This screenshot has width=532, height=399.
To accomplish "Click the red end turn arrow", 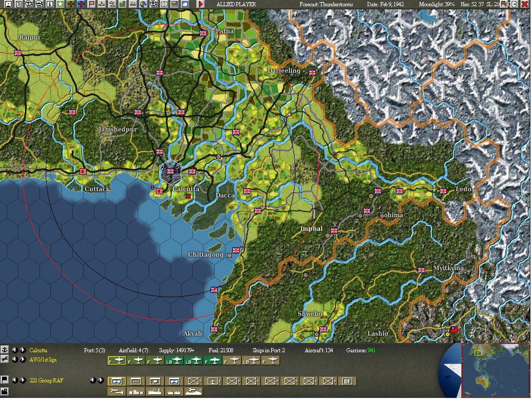I will pyautogui.click(x=201, y=4).
